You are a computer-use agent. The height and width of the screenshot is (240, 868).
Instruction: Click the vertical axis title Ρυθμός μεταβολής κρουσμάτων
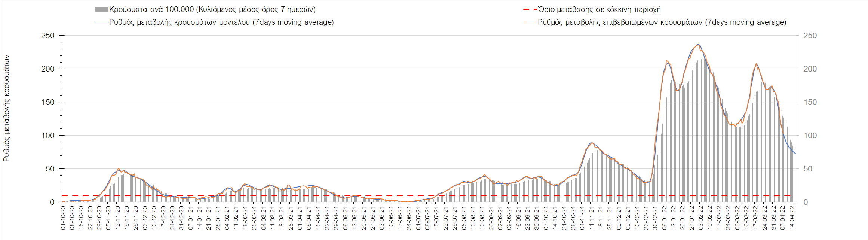tap(6, 108)
